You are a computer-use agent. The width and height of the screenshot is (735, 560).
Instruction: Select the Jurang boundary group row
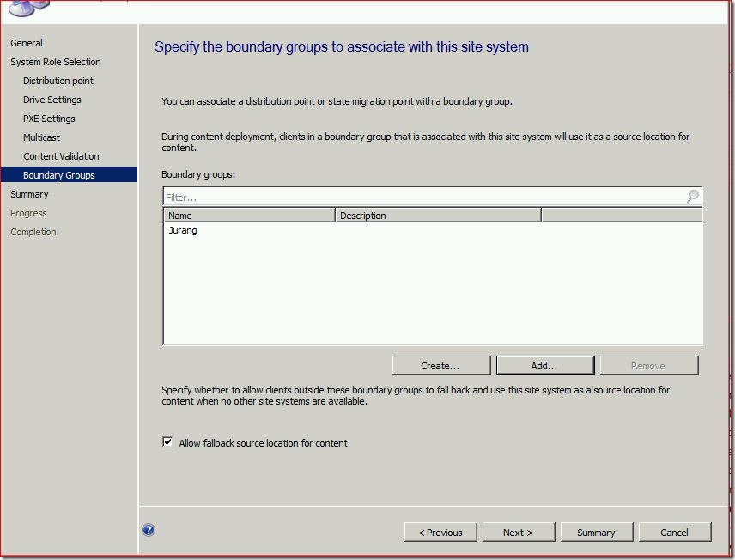coord(183,231)
